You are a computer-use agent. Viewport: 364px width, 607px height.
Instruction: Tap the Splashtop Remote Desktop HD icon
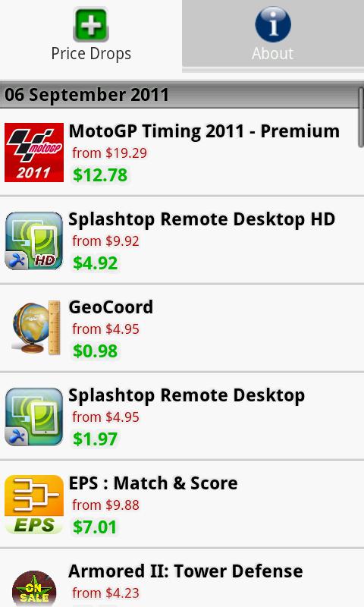[34, 241]
